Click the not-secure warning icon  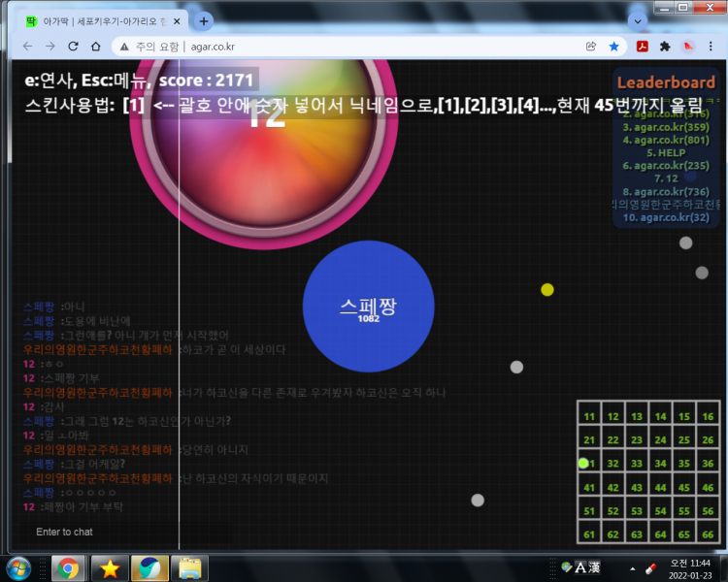pyautogui.click(x=124, y=47)
